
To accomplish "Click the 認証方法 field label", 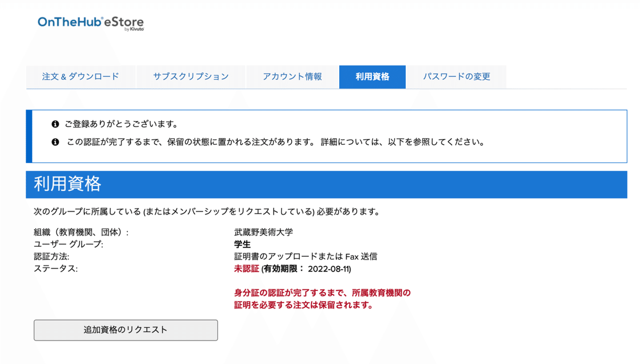I will tap(52, 256).
